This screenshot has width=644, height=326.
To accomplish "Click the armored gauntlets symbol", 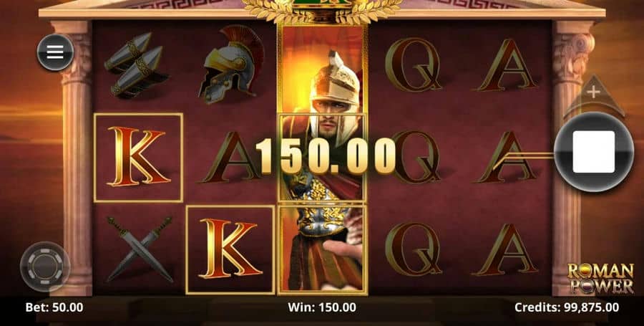I will 135,65.
